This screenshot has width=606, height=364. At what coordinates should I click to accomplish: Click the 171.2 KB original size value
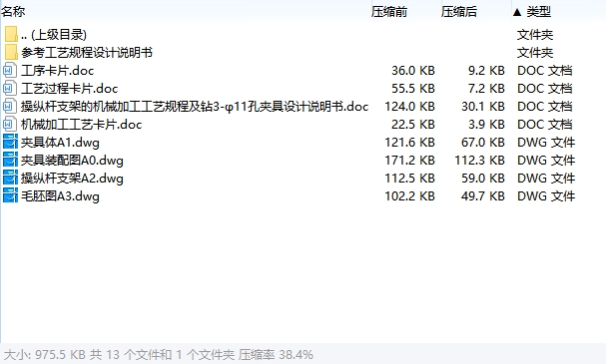(409, 161)
